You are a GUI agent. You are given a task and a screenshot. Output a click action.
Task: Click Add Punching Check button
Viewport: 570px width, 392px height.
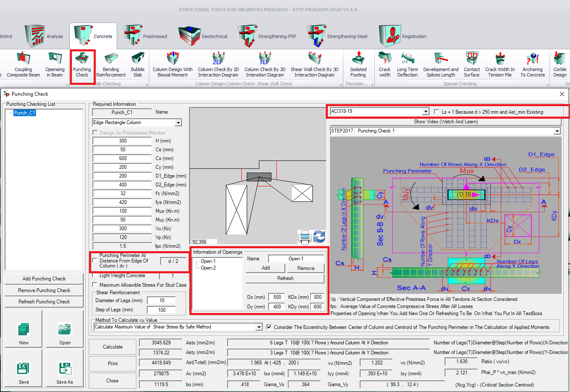tap(44, 279)
